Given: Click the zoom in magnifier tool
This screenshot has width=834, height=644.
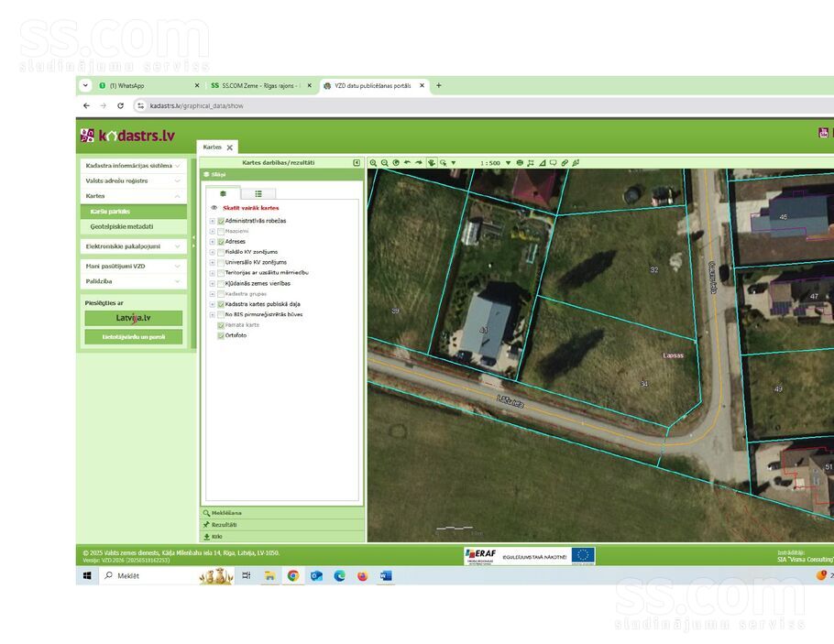Looking at the screenshot, I should pos(373,162).
